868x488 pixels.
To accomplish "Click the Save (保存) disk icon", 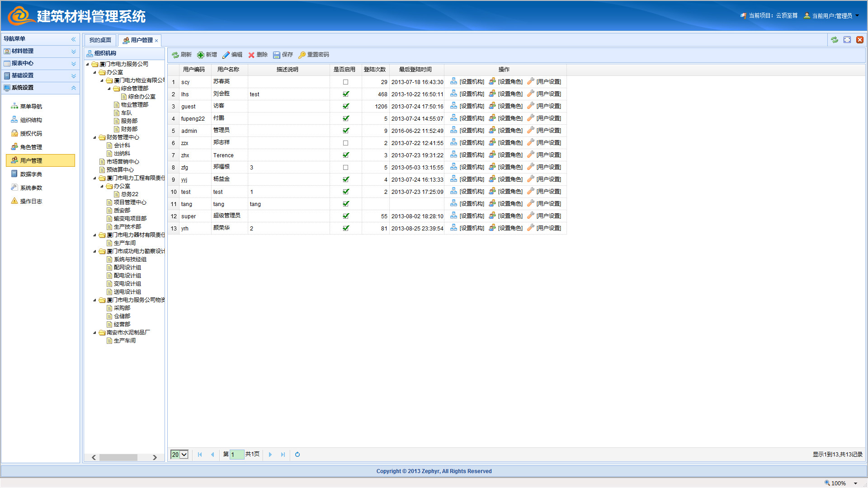I will tap(277, 55).
